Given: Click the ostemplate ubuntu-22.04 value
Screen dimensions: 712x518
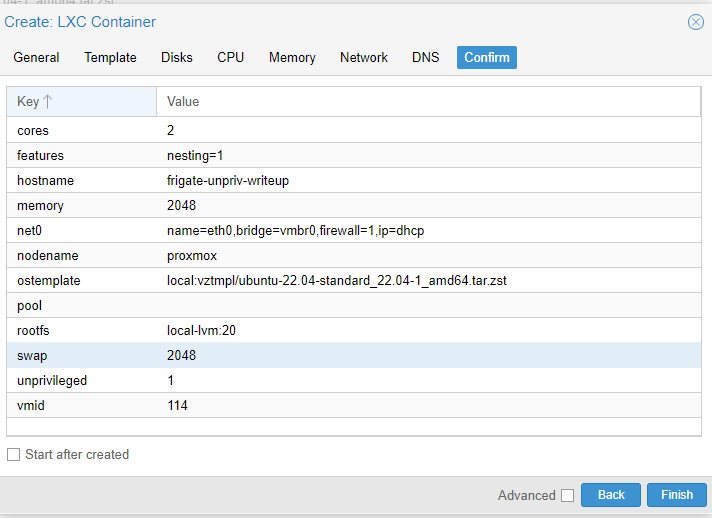Looking at the screenshot, I should (x=337, y=281).
